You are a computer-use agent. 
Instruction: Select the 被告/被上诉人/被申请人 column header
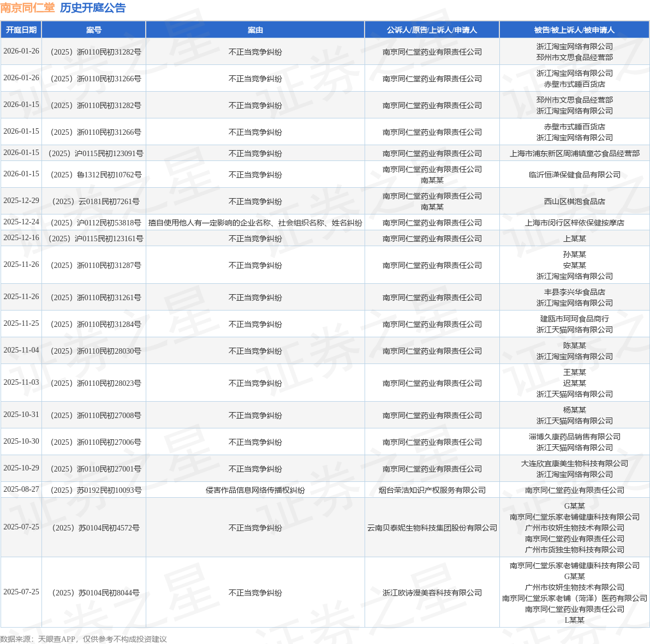(574, 30)
